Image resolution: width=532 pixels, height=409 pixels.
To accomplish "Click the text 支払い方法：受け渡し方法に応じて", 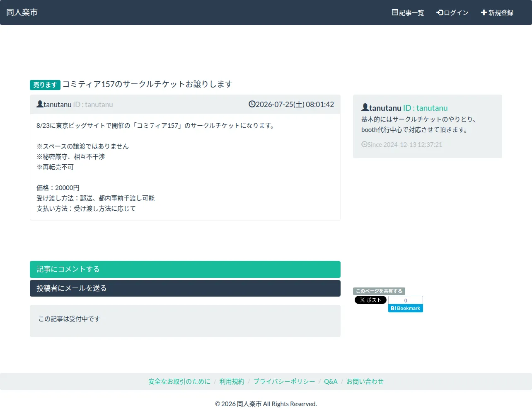I will [86, 209].
